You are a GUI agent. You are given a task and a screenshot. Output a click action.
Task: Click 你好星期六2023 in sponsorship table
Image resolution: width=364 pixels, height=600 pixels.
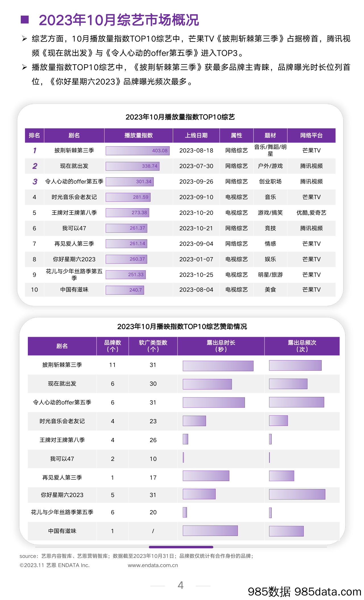(x=62, y=495)
